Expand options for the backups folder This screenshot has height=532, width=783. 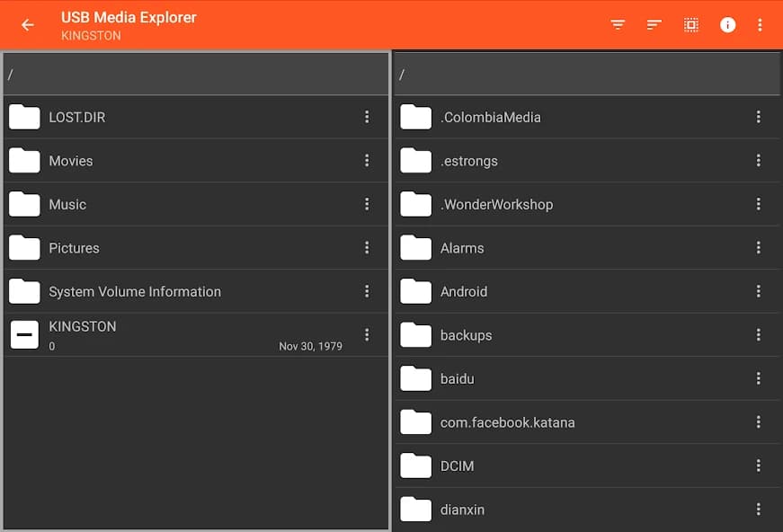(x=758, y=334)
